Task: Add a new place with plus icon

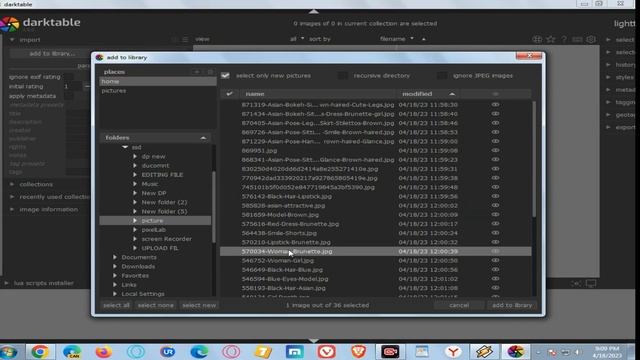Action: (x=197, y=72)
